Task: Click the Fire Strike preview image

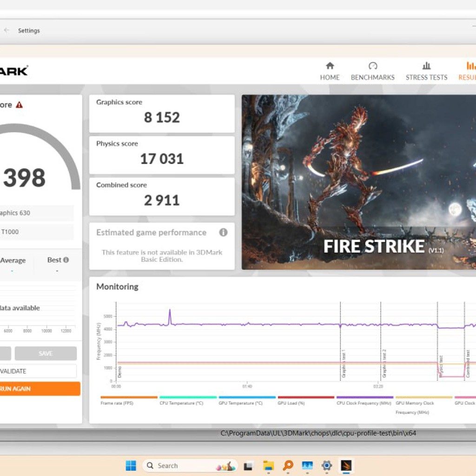Action: (x=358, y=182)
